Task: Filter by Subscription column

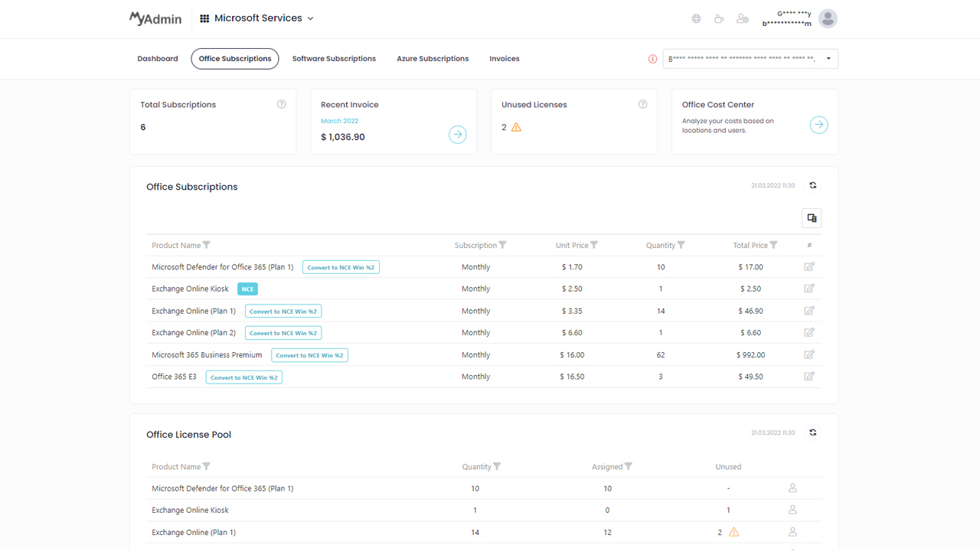Action: click(x=502, y=245)
